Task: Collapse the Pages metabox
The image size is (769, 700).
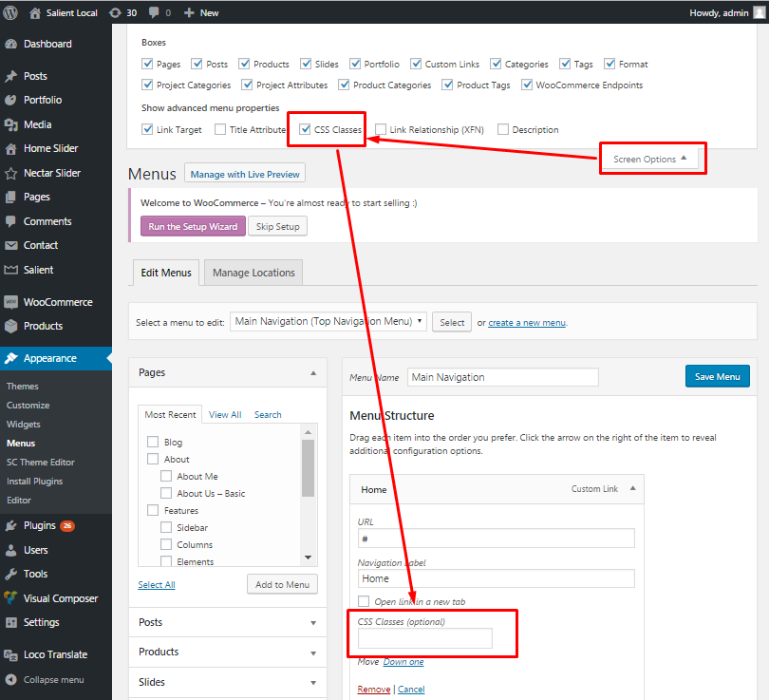Action: pyautogui.click(x=313, y=373)
